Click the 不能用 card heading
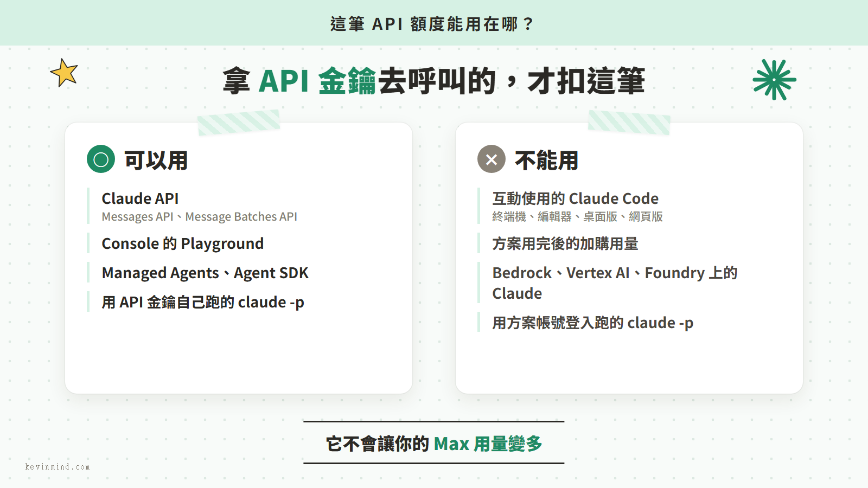 coord(547,160)
